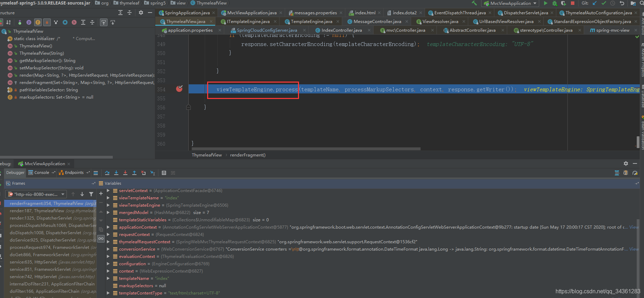Open debug panel settings gear
Viewport: 644px width, 298px height.
(626, 163)
